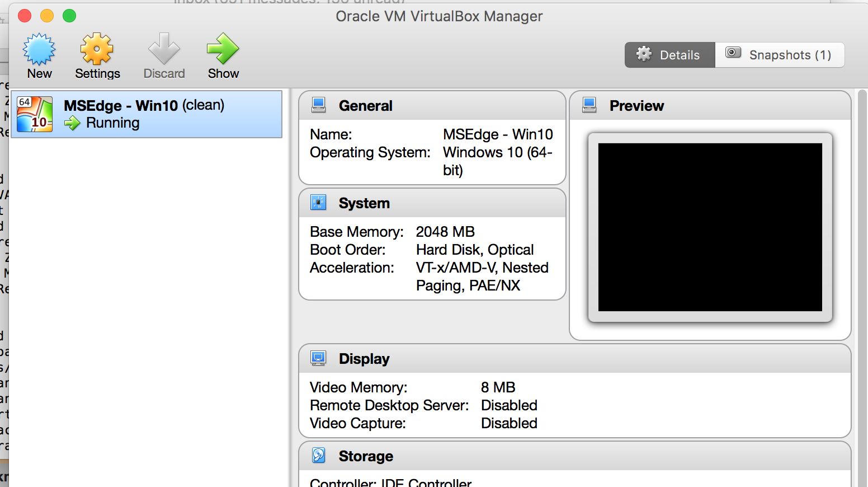
Task: Click the Operating System label
Action: click(x=370, y=152)
